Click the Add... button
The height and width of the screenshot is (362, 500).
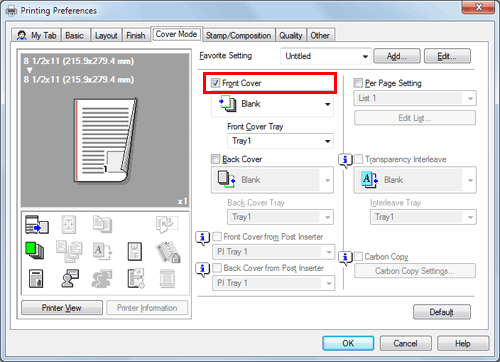[x=397, y=56]
